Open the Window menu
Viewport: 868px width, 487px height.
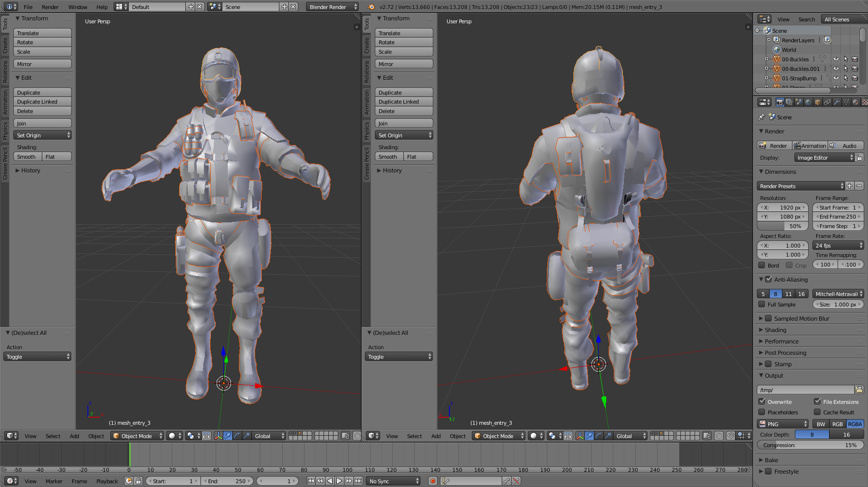coord(77,7)
